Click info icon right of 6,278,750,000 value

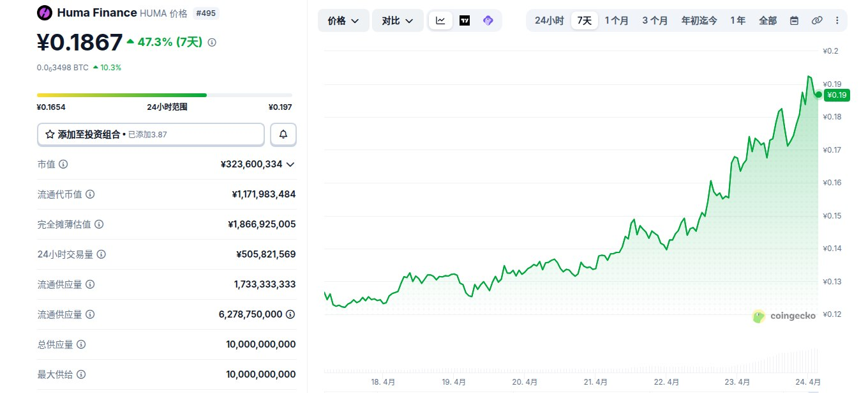(290, 314)
